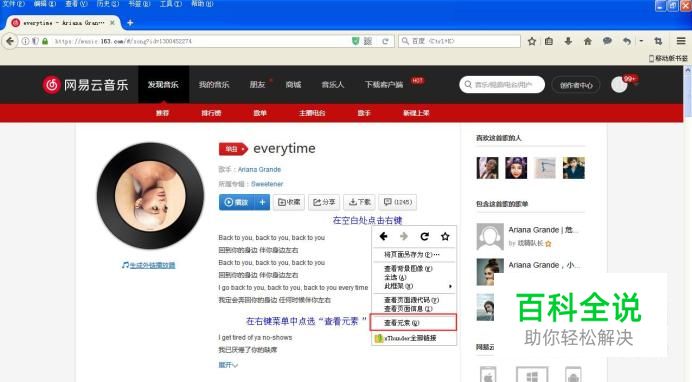Add song to playlist with the plus button
Image resolution: width=692 pixels, height=382 pixels.
point(262,202)
